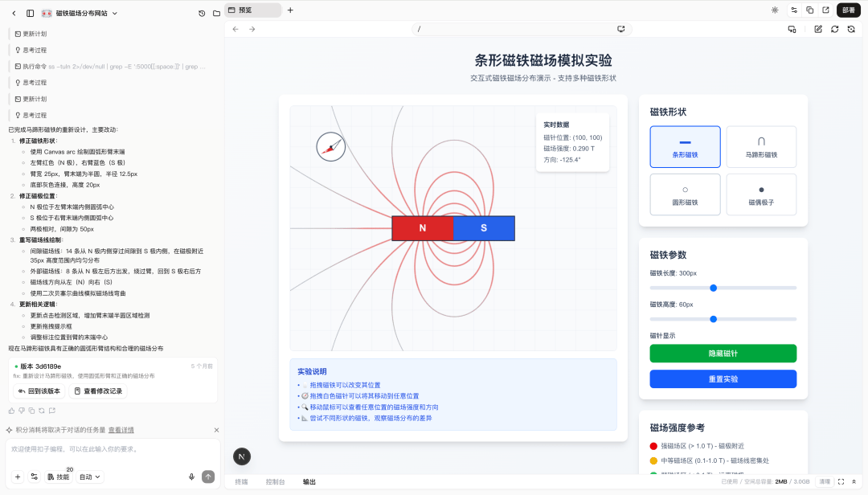Click the blue S pole of magnet

[484, 228]
